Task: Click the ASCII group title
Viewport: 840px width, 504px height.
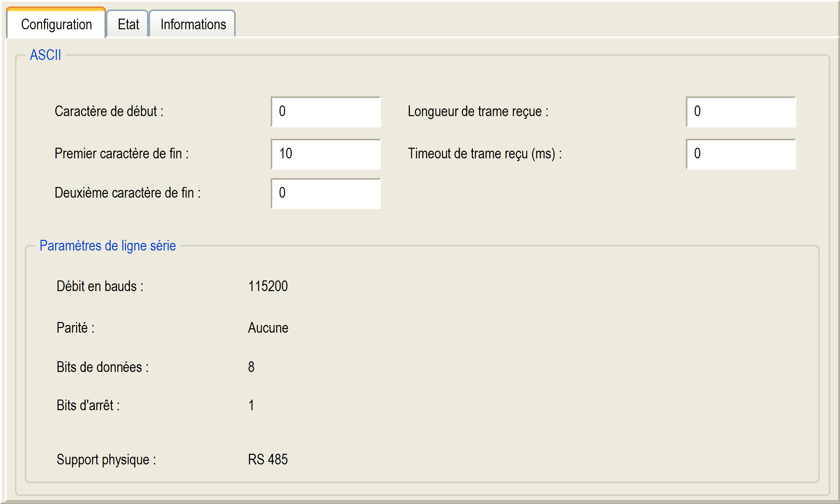Action: (x=46, y=55)
